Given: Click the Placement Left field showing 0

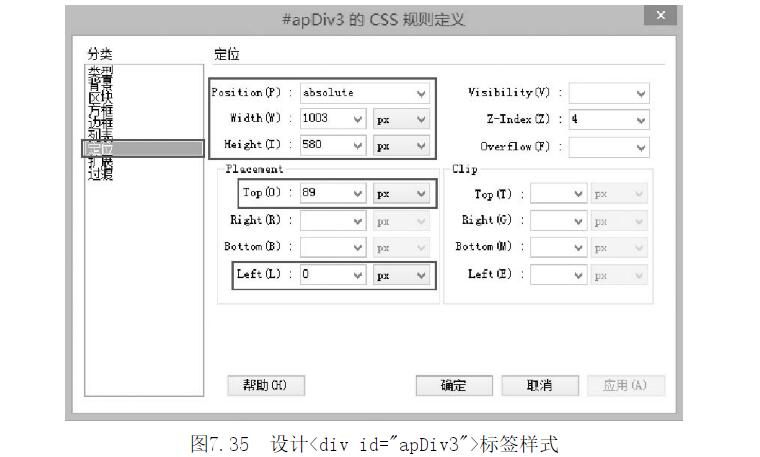Looking at the screenshot, I should (325, 275).
